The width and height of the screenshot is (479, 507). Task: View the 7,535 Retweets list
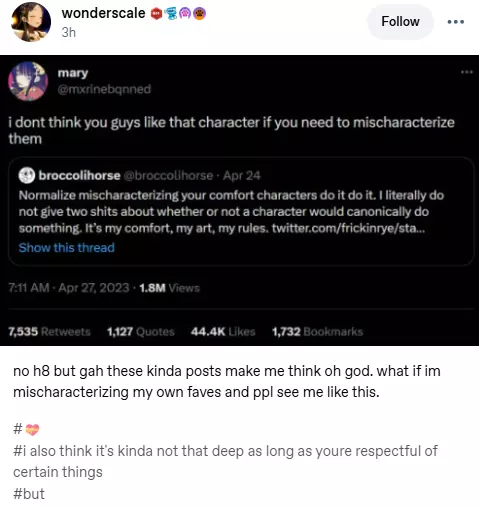click(49, 332)
